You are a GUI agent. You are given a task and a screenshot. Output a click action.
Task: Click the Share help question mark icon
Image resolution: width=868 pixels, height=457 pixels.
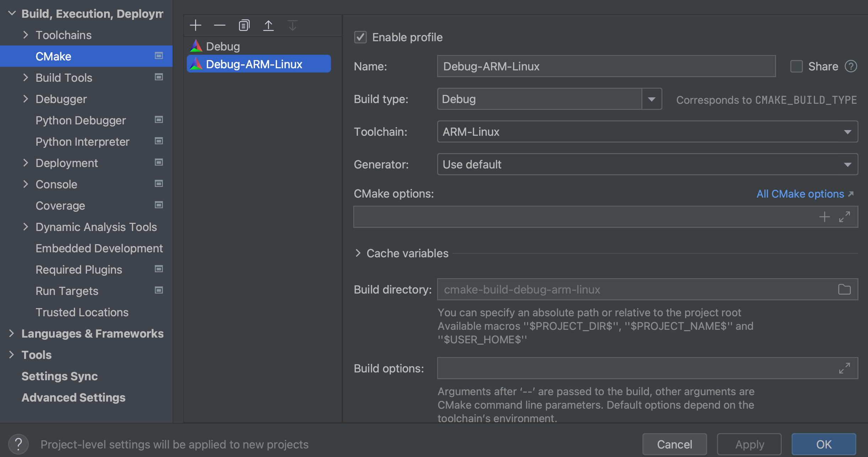(851, 66)
